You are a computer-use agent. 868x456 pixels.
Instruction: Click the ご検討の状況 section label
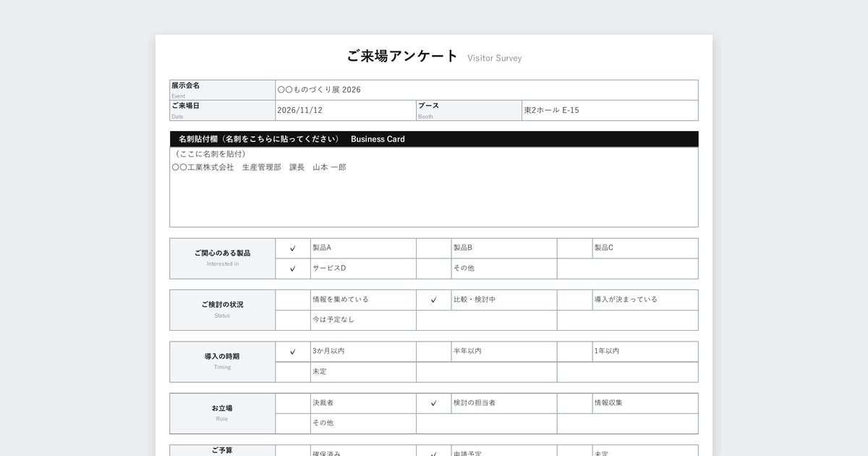click(223, 310)
